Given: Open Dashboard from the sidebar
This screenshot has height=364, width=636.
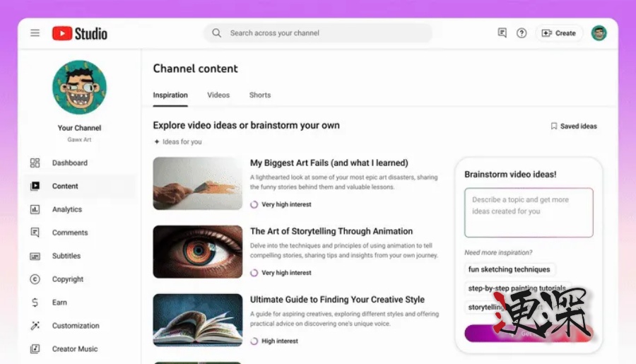Looking at the screenshot, I should pyautogui.click(x=69, y=163).
